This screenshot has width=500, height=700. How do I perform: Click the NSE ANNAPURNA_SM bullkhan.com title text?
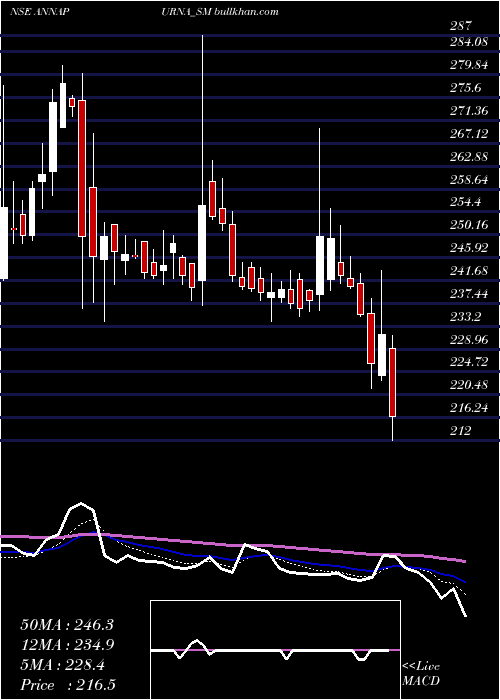(x=144, y=11)
